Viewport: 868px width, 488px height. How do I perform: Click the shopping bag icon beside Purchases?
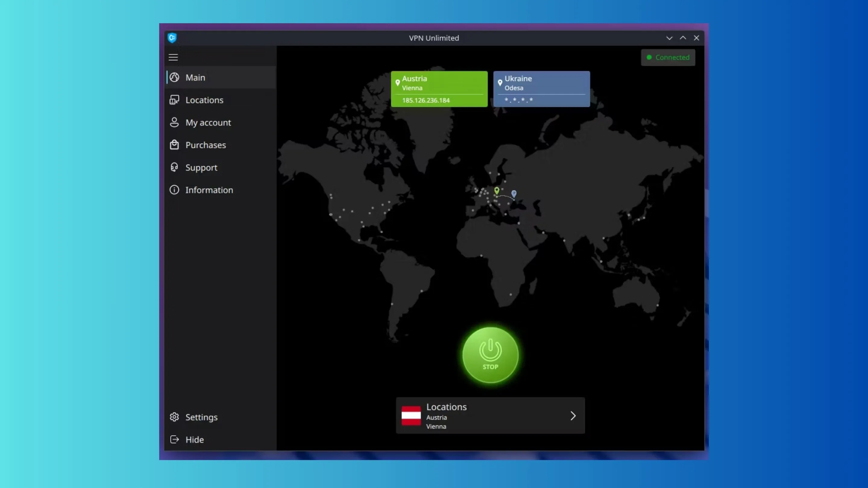[x=174, y=145]
